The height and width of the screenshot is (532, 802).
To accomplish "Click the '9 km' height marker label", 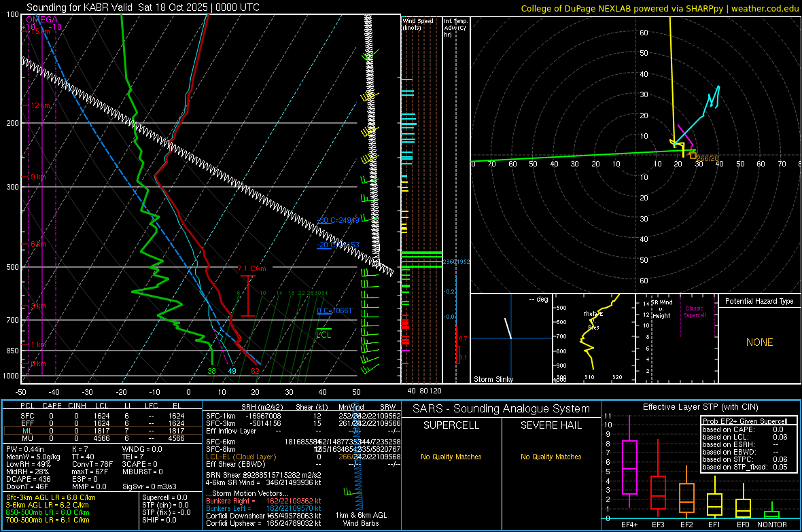I will point(38,177).
